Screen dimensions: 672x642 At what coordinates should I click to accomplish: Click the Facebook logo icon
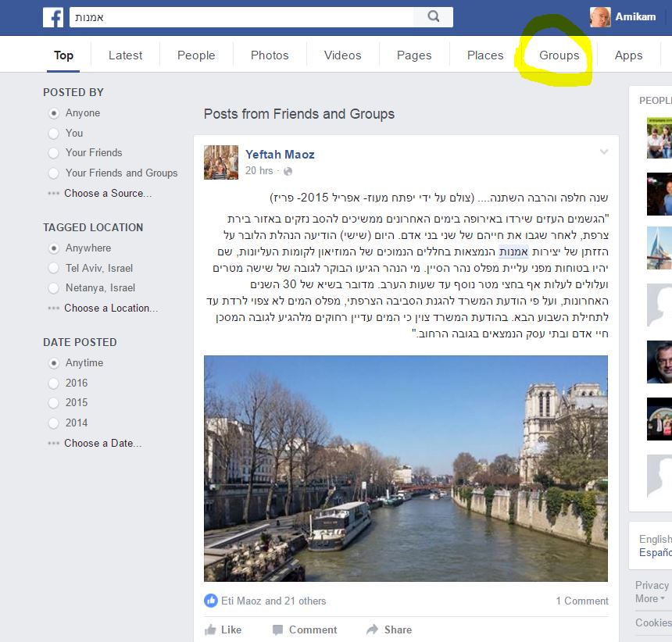53,17
